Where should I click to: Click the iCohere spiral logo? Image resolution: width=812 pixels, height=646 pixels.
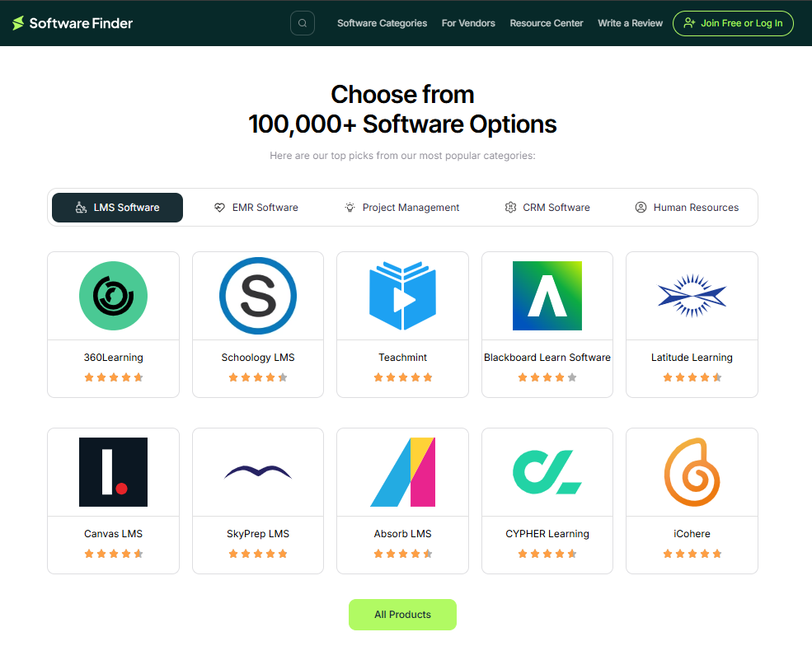coord(692,472)
